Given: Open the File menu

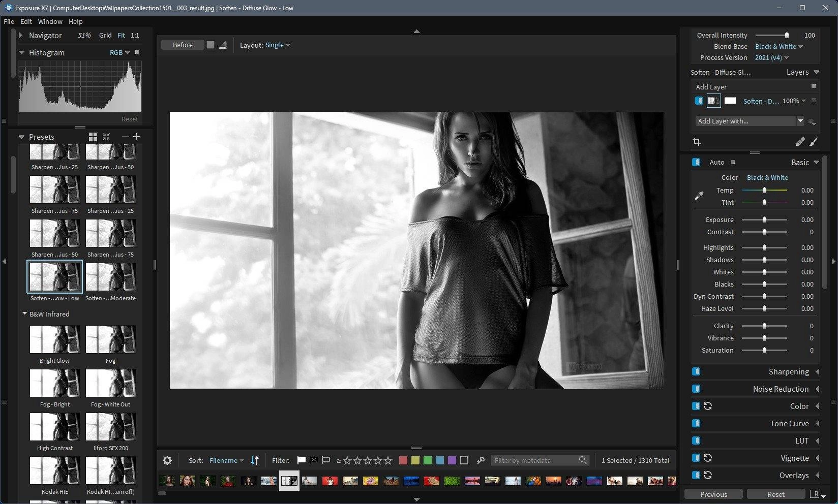Looking at the screenshot, I should (x=9, y=21).
